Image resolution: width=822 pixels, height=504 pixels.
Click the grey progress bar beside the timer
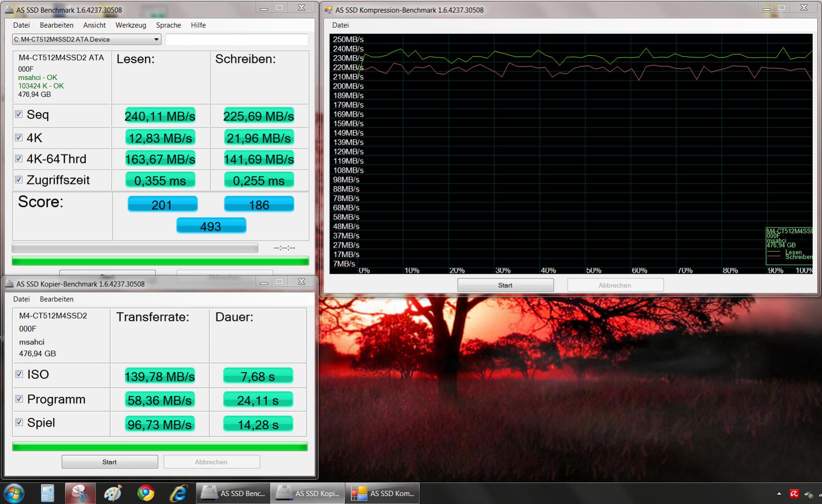(135, 248)
